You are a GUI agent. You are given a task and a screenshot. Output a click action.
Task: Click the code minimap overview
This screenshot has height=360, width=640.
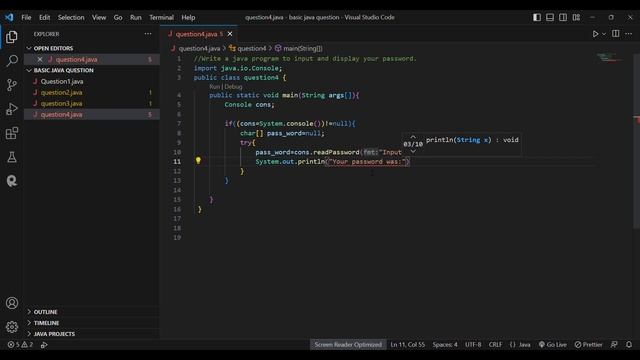point(610,58)
